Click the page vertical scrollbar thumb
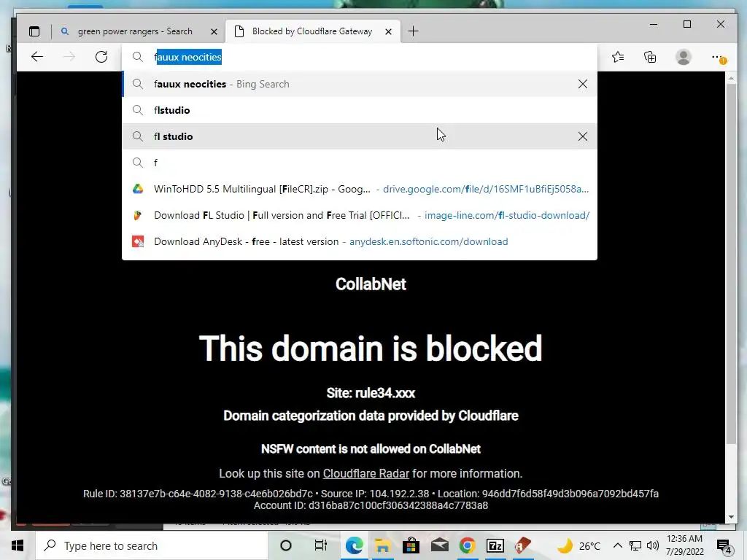 (x=731, y=264)
